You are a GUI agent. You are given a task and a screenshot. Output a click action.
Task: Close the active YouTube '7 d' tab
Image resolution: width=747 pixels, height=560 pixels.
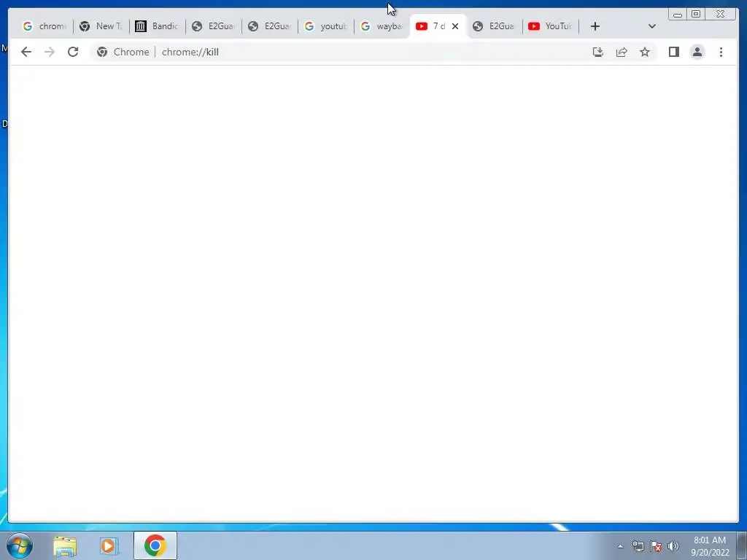455,26
